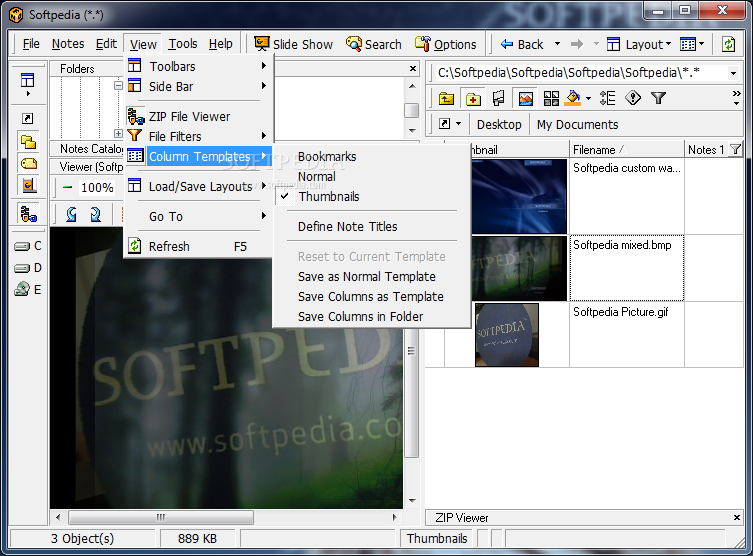Screen dimensions: 753x556
Task: Close the ZIP Viewer panel
Action: point(737,517)
